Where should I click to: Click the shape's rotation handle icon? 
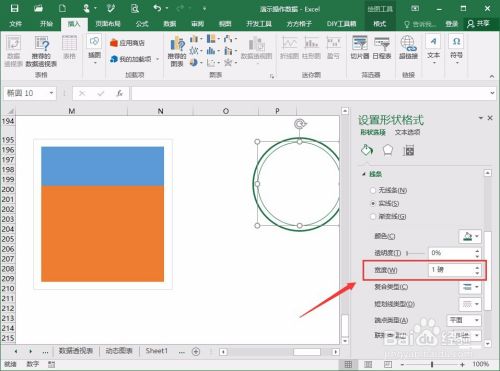300,124
